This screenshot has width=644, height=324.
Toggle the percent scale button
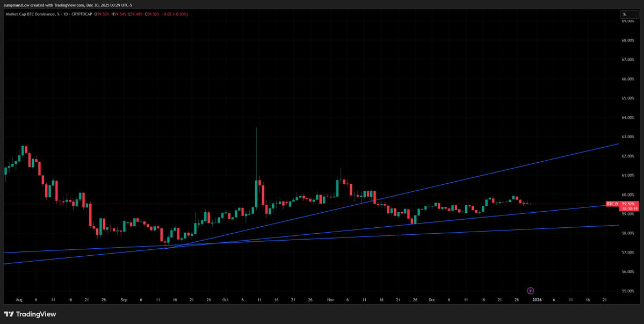point(630,15)
